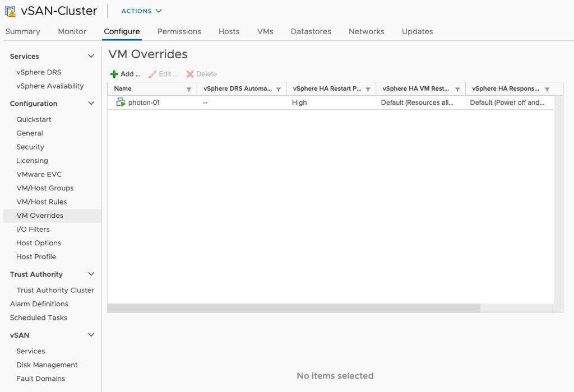Select the photon-01 row name
The width and height of the screenshot is (574, 392).
tap(144, 102)
